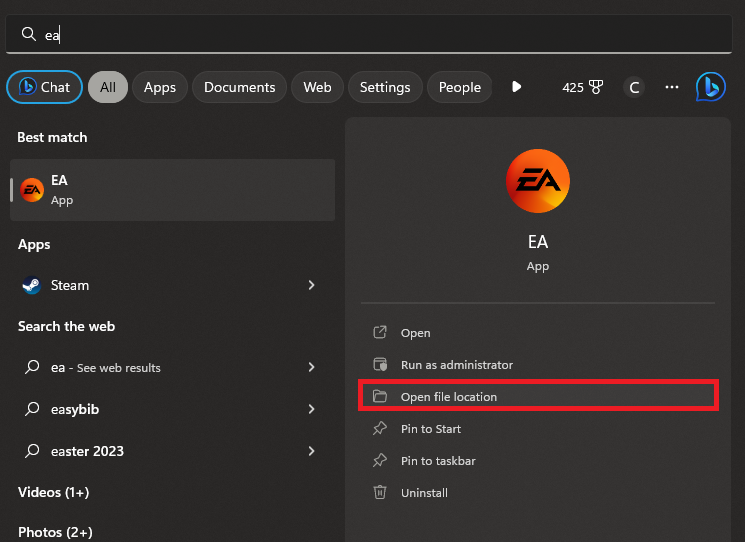Click the Uninstall trash icon
This screenshot has height=542, width=745.
(380, 492)
